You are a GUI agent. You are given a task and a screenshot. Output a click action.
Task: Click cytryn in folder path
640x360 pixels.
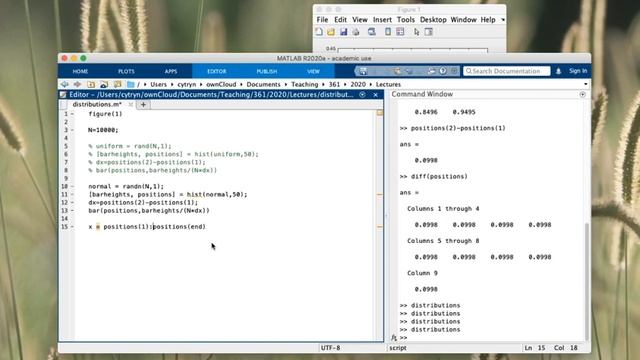pyautogui.click(x=187, y=84)
